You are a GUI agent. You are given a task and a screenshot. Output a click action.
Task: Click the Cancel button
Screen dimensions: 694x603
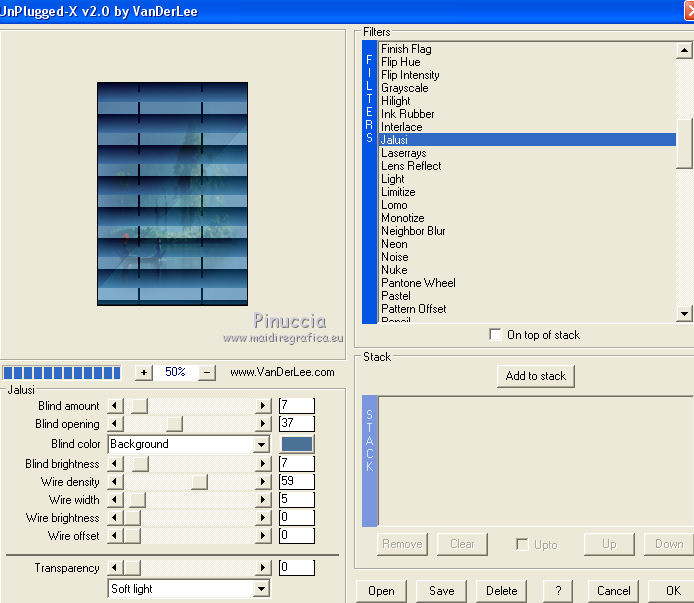coord(613,591)
